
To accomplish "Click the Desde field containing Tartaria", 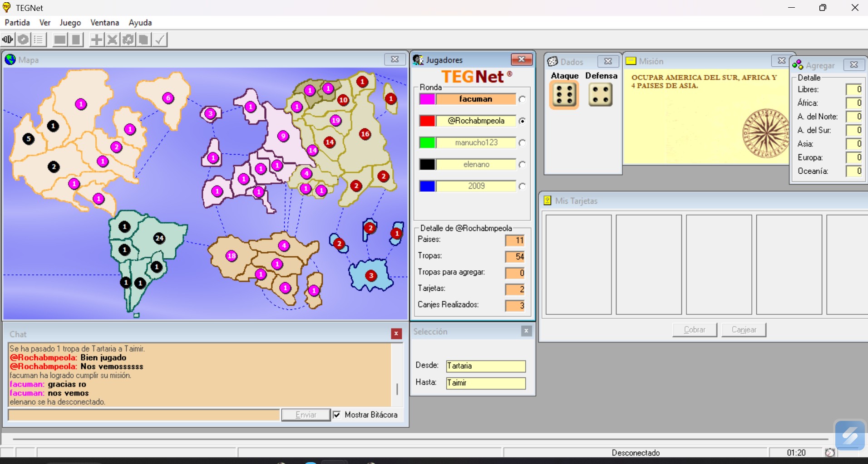I will point(485,366).
